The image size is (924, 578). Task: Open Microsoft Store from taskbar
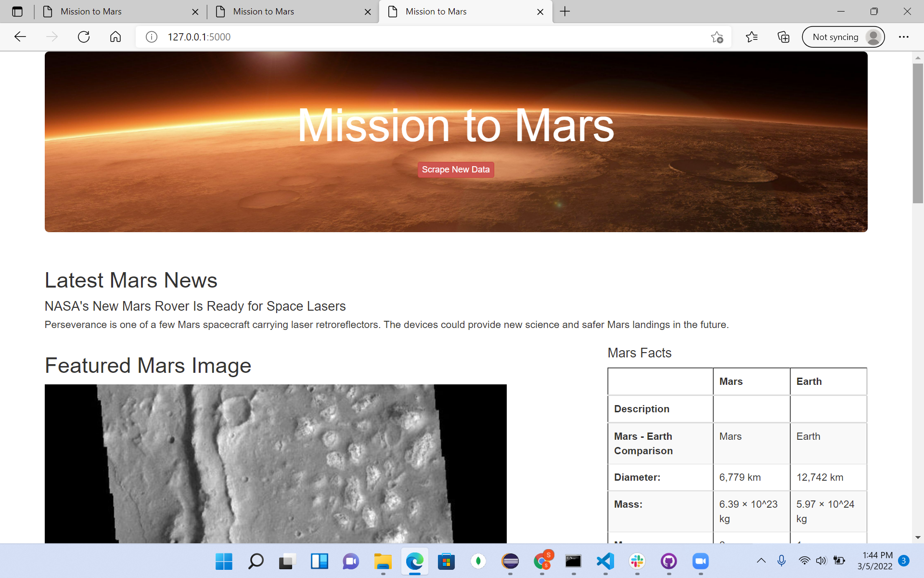point(447,561)
